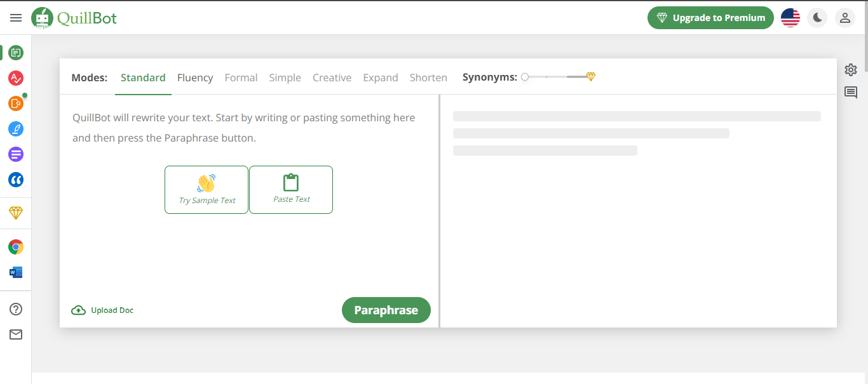Open the Co-Writer quill icon

tap(16, 129)
